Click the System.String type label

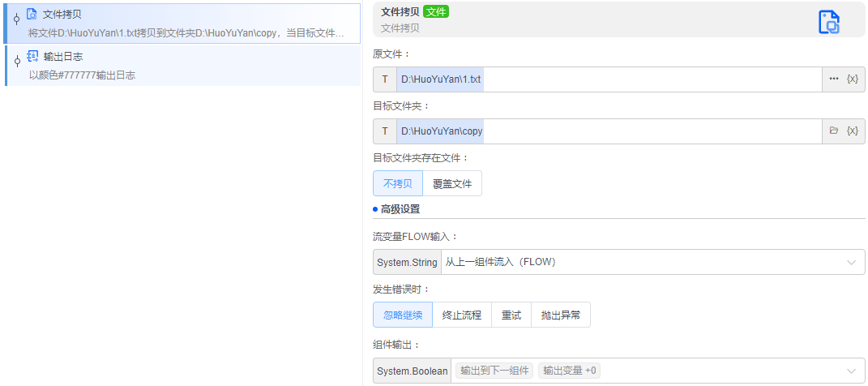407,262
